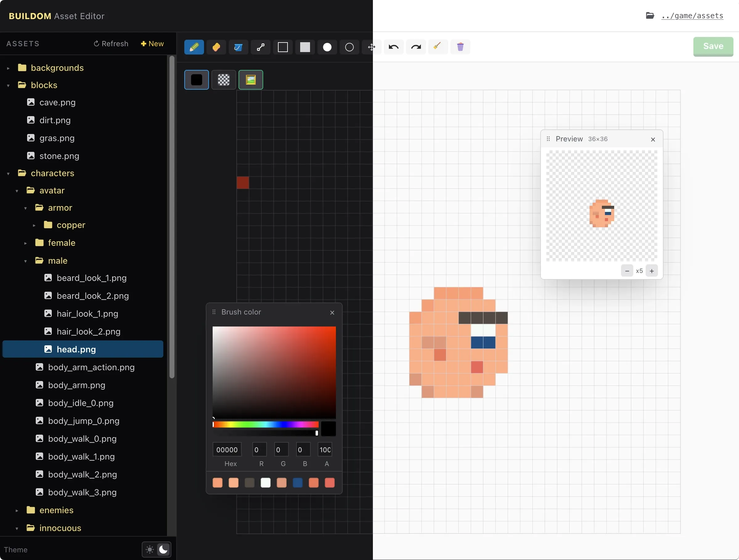Click the asset tree vertical scrollbar

tap(172, 217)
